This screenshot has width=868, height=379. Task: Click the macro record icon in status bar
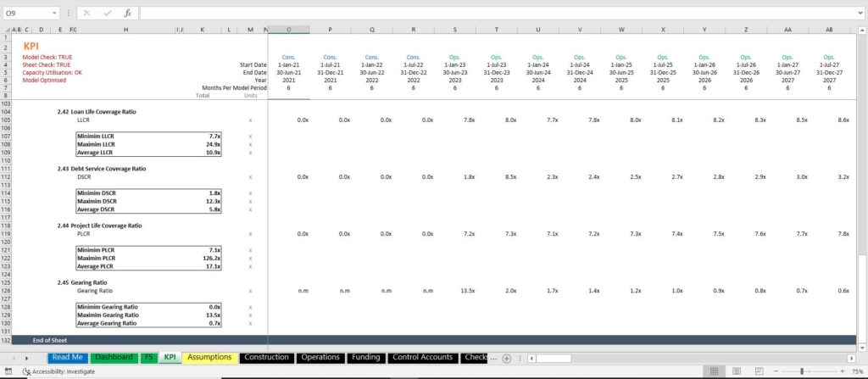[x=8, y=371]
